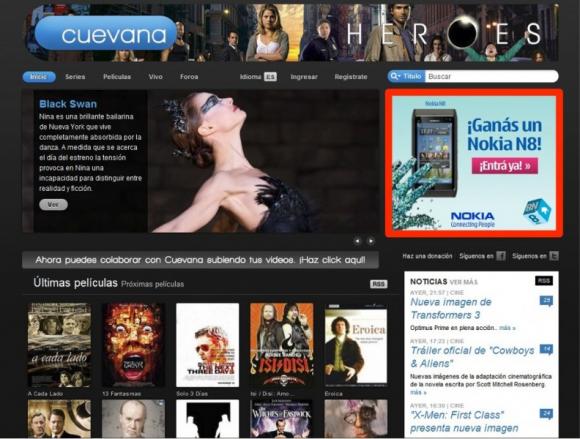Viewport: 580px width, 439px height.
Task: Open the Twitter follow icon
Action: (x=554, y=256)
